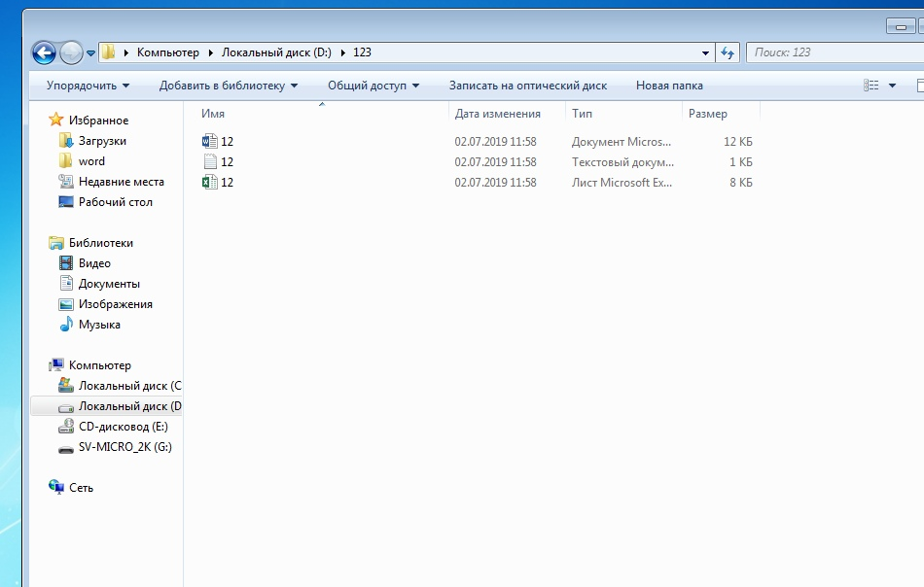924x587 pixels.
Task: Open view options dropdown arrow
Action: pos(892,86)
